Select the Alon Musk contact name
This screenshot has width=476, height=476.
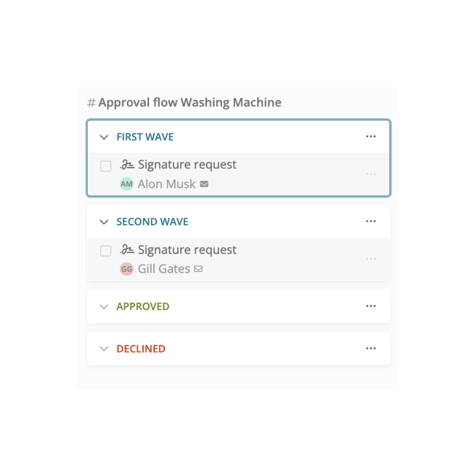[x=167, y=184]
